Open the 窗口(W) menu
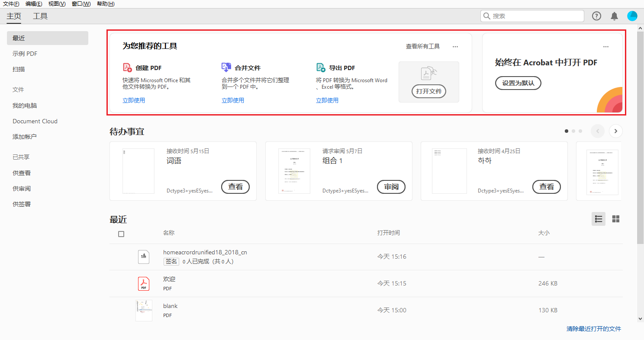 (x=81, y=4)
